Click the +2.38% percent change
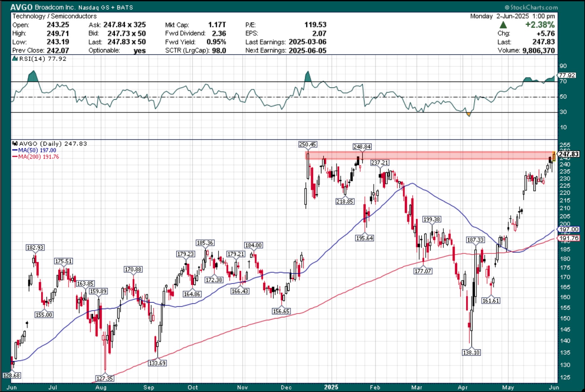This screenshot has width=585, height=392. pyautogui.click(x=540, y=25)
